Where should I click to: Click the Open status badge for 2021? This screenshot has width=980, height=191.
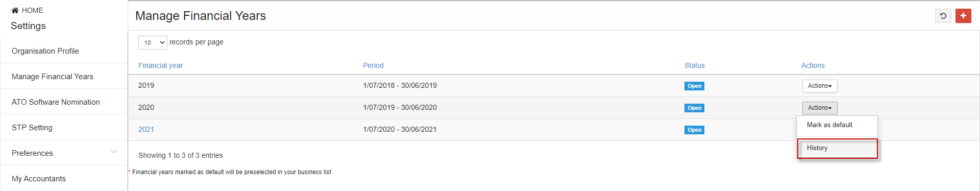pos(694,130)
